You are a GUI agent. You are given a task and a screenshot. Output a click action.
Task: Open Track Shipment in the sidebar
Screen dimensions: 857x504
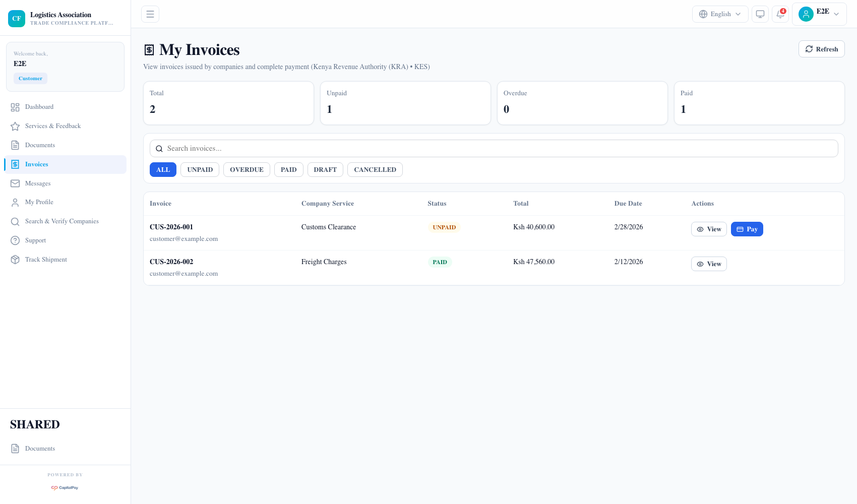point(46,260)
